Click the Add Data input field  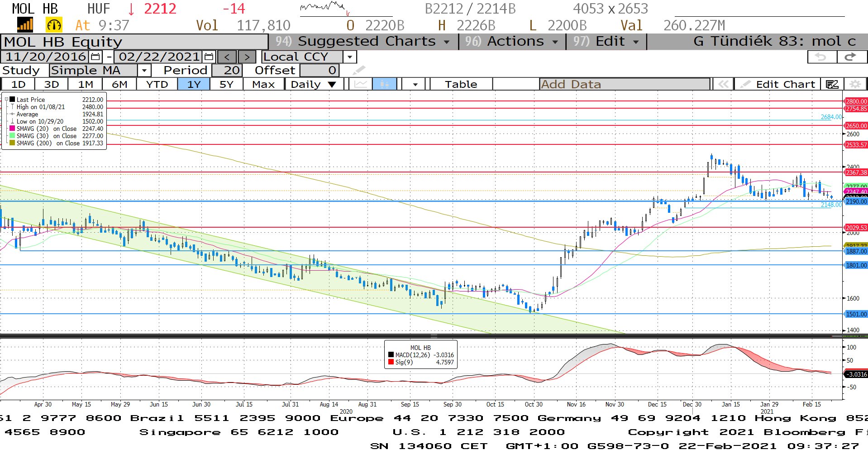click(x=625, y=84)
